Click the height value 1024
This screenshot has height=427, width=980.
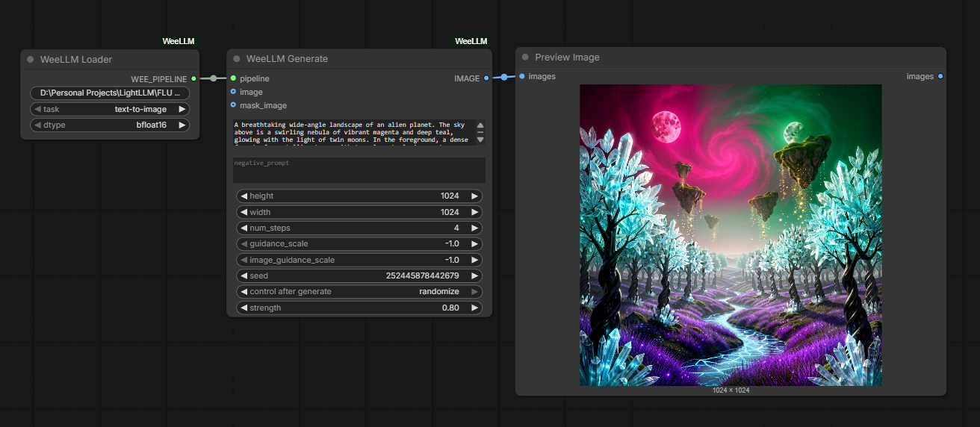pos(450,196)
